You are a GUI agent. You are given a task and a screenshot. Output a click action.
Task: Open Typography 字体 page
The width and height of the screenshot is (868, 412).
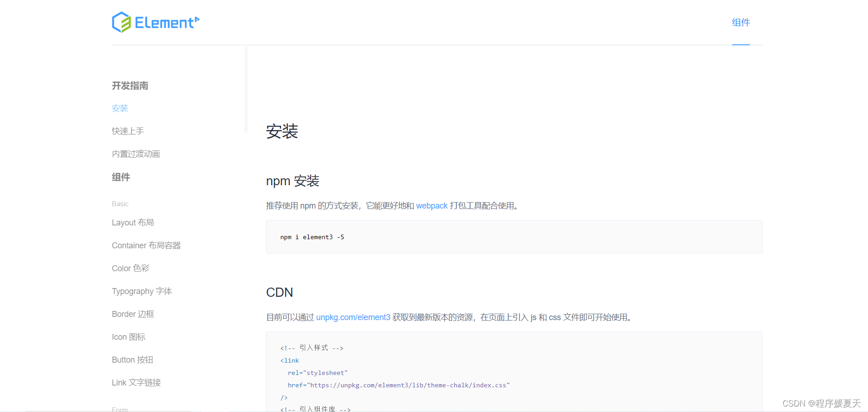pyautogui.click(x=142, y=291)
